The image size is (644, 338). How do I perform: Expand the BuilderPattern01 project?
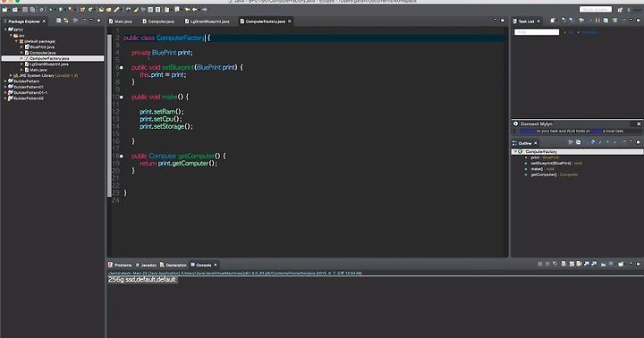(5, 87)
